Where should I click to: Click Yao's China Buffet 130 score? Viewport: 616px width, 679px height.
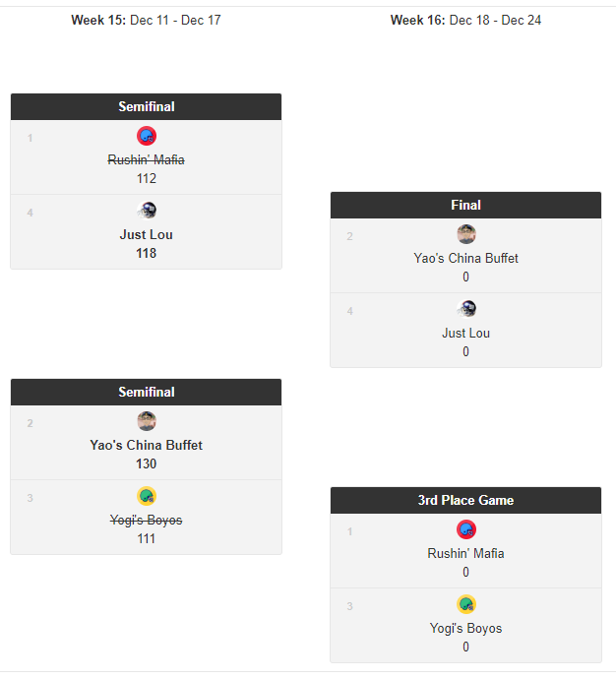pos(147,463)
